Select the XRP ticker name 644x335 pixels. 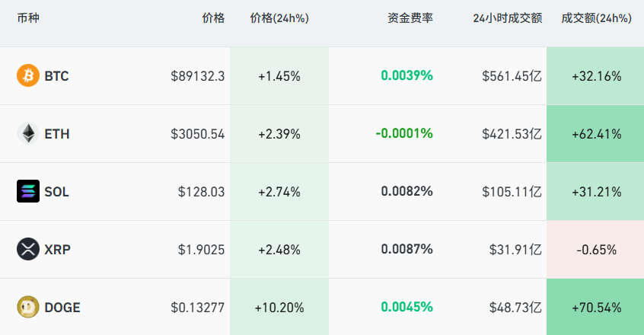(57, 249)
